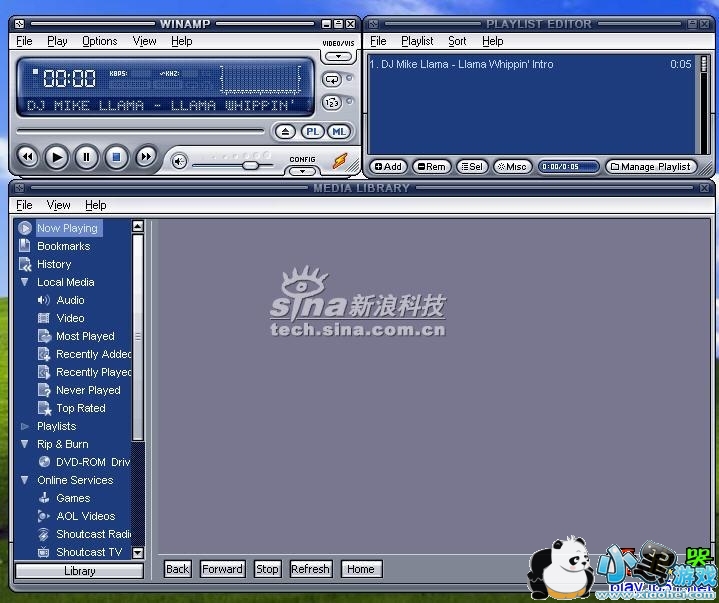Click the Sel button in Playlist Editor
Screen dimensions: 719x603
(x=472, y=167)
